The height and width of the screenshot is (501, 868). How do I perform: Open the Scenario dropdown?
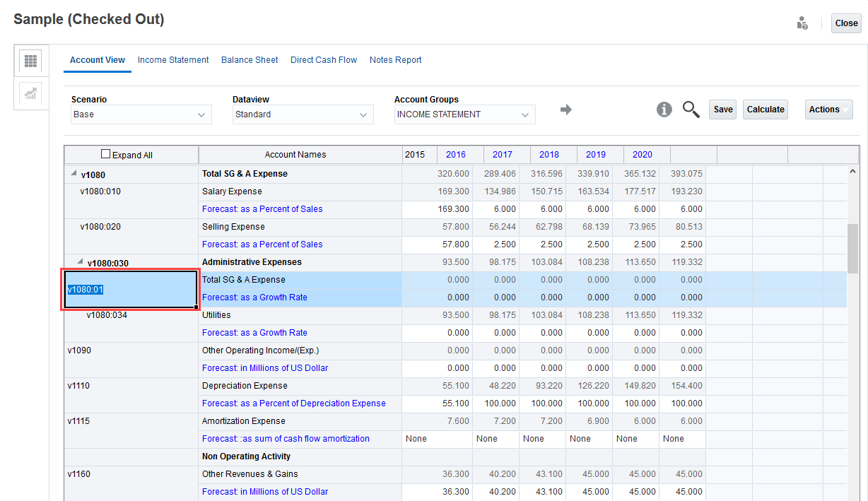tap(141, 114)
